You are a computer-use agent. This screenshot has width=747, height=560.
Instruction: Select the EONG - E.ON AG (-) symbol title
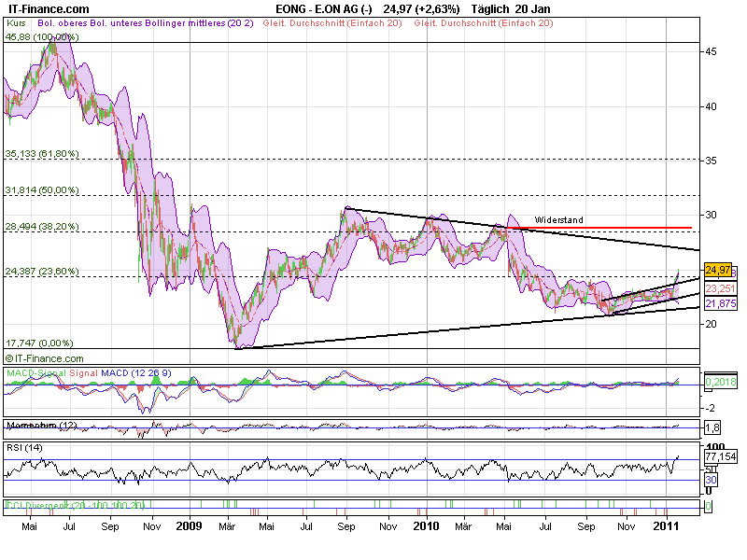click(323, 9)
